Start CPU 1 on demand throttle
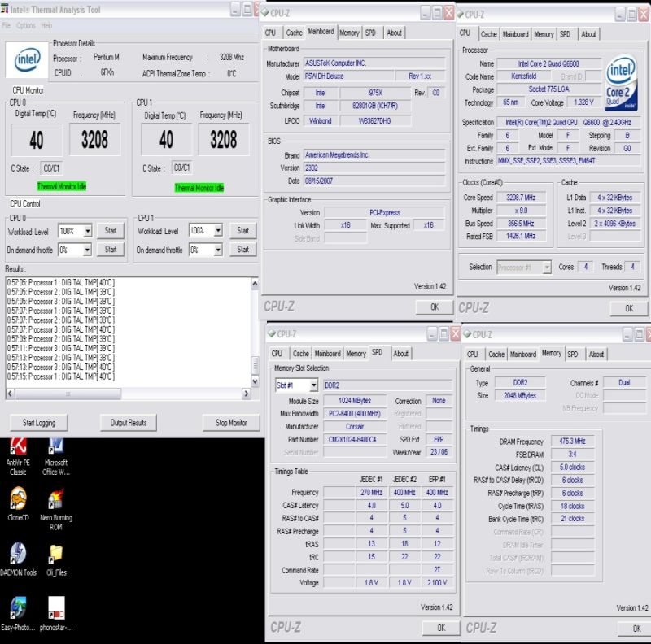 tap(242, 250)
